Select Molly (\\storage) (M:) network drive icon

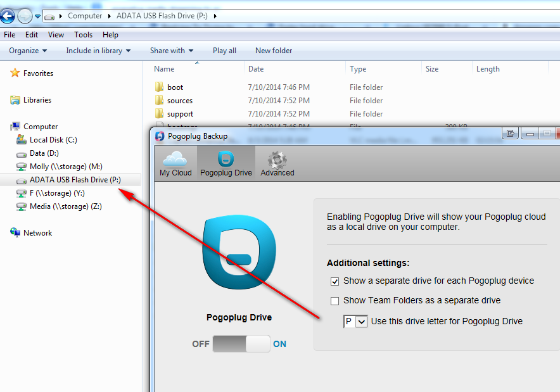22,167
